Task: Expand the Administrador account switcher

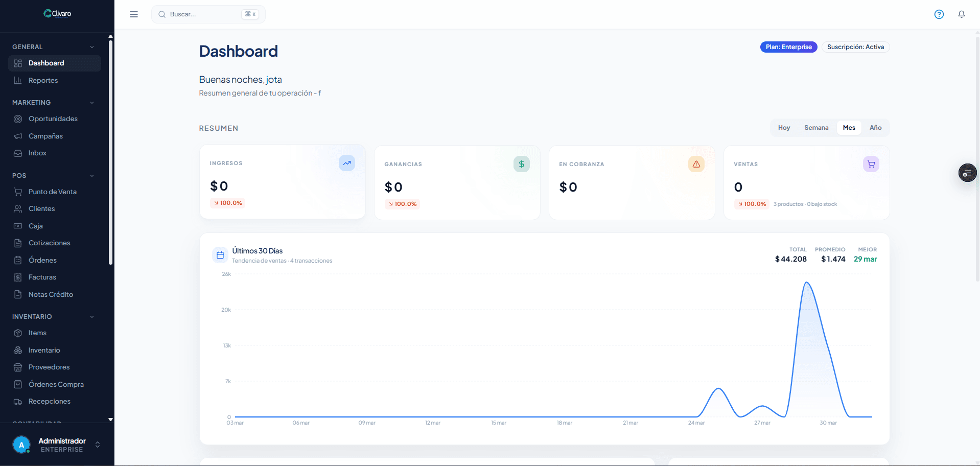Action: 98,445
